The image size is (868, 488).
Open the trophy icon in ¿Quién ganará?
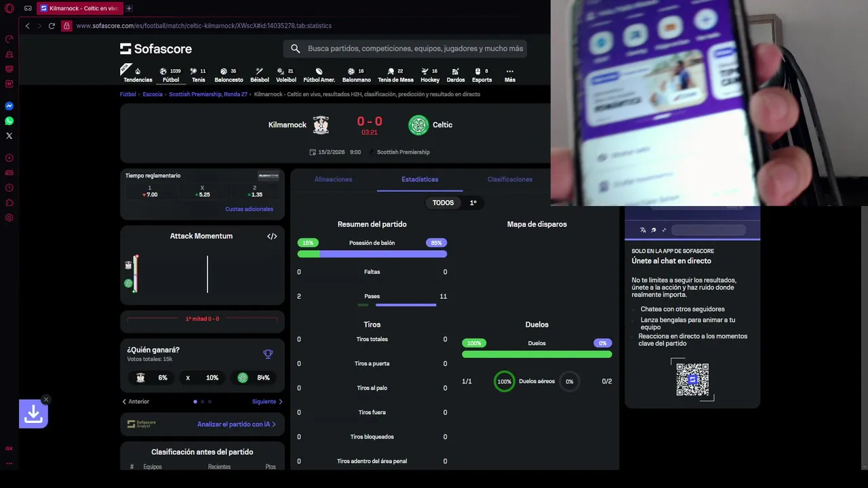[268, 354]
